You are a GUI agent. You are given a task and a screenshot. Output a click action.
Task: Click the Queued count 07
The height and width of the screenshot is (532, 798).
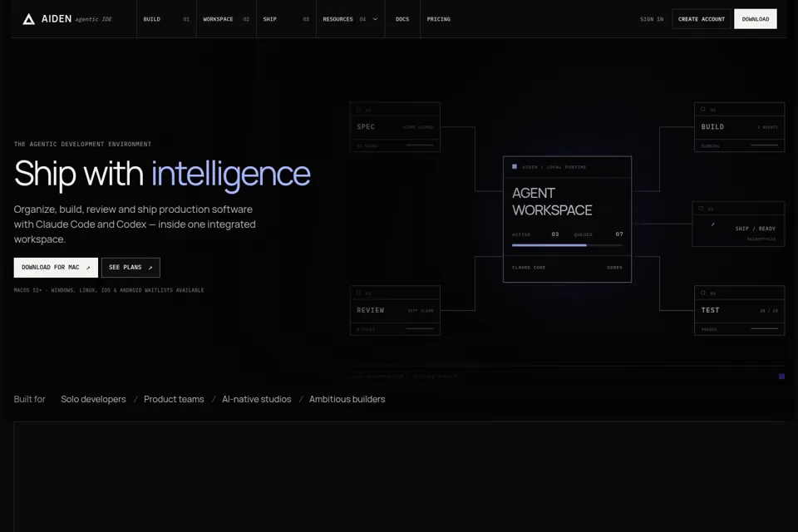click(x=618, y=234)
